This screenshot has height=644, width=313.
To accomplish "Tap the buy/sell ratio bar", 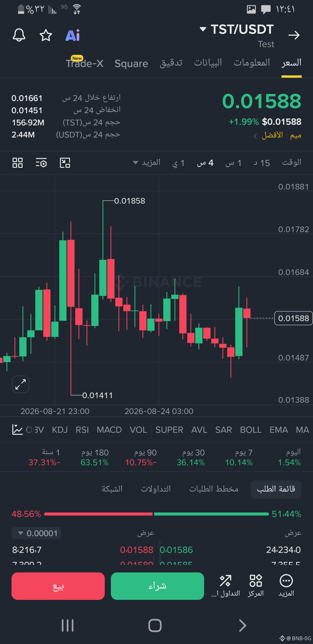I will point(156,514).
